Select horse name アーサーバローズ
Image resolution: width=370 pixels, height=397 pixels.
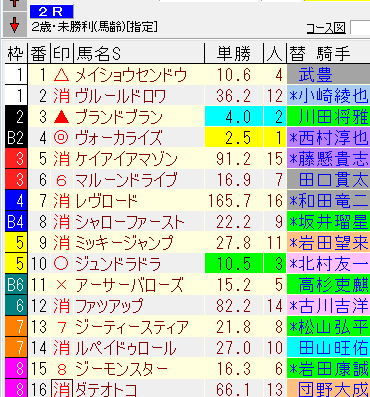tap(129, 285)
